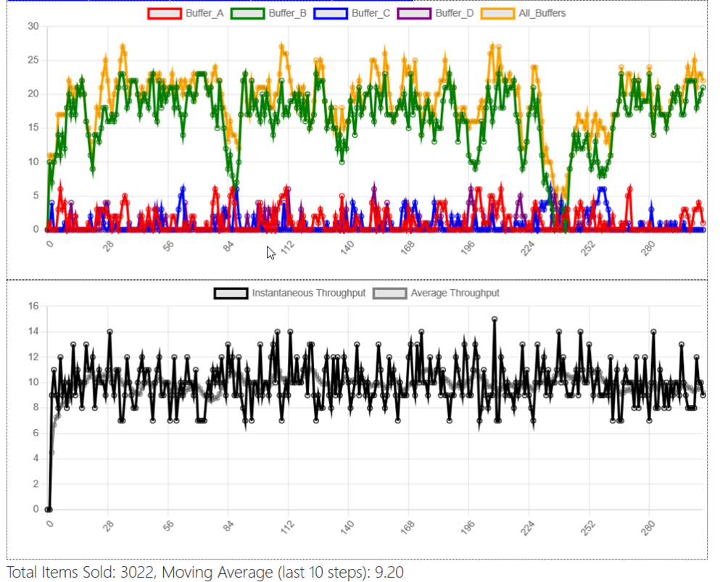The width and height of the screenshot is (728, 582).
Task: Click x-axis label 112 on the throughput chart
Action: click(x=287, y=527)
